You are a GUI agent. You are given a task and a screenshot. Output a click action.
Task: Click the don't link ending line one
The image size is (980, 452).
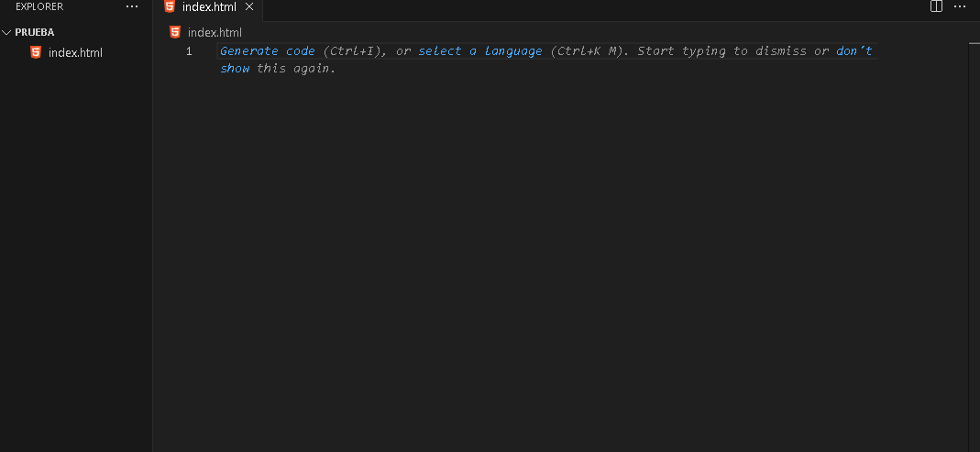[x=853, y=50]
